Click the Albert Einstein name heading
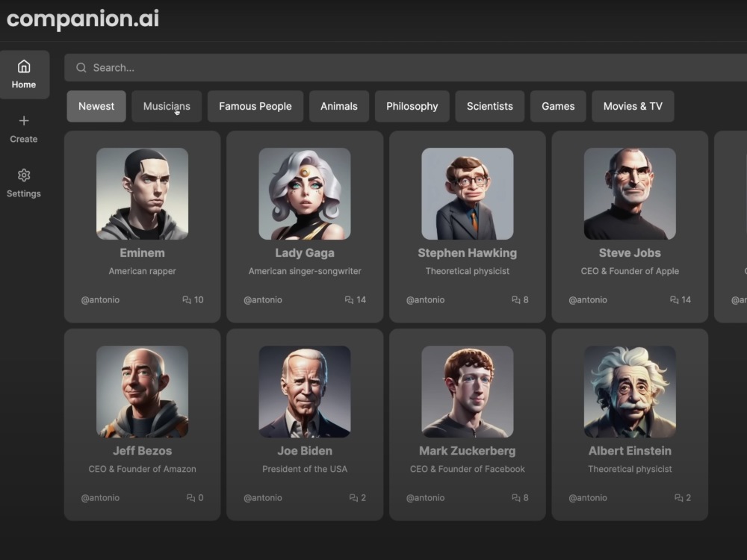Image resolution: width=747 pixels, height=560 pixels. tap(630, 450)
